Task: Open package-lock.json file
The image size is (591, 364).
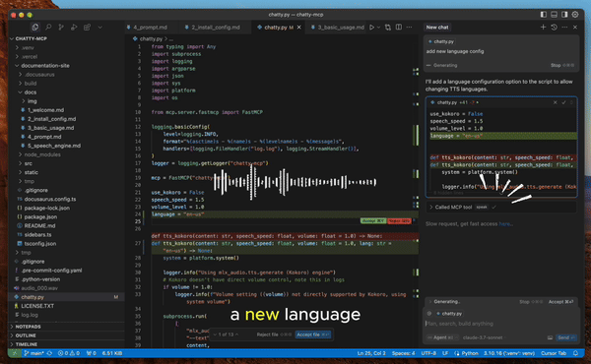Action: pyautogui.click(x=66, y=208)
